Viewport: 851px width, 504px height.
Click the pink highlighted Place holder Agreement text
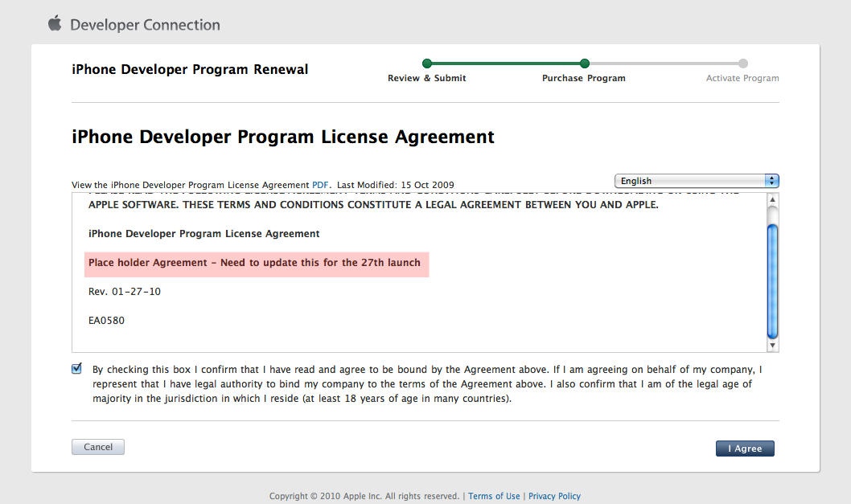pos(255,263)
